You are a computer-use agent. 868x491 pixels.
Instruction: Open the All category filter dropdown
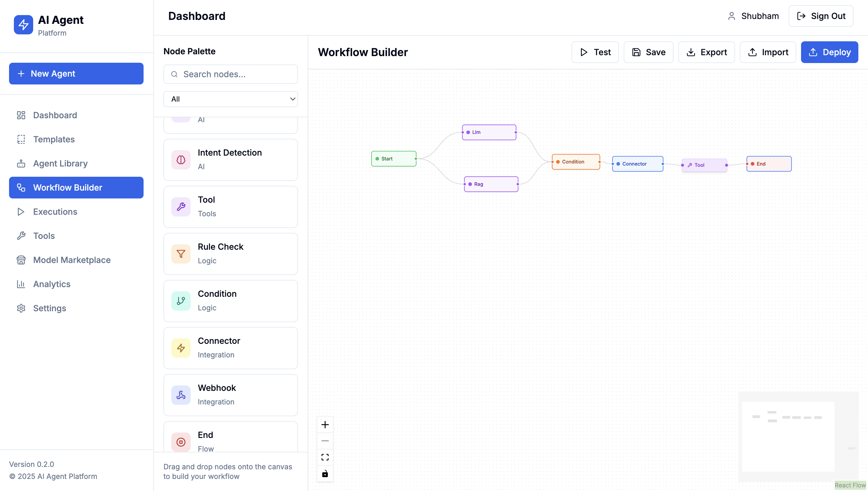point(230,99)
